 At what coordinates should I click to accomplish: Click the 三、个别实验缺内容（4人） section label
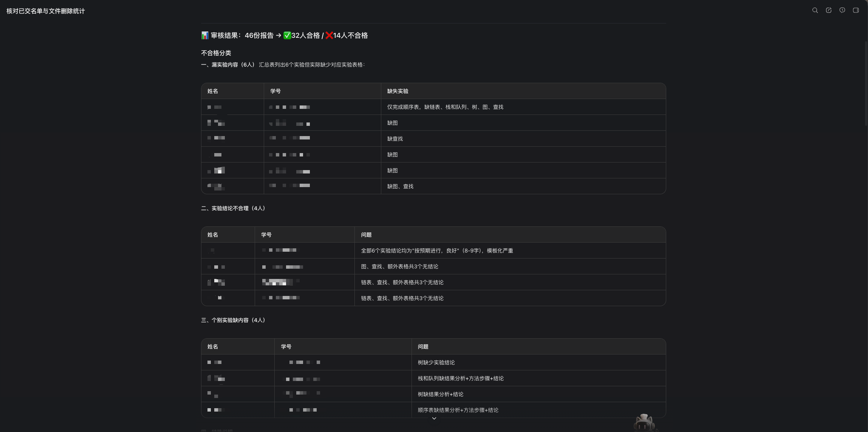pos(234,320)
